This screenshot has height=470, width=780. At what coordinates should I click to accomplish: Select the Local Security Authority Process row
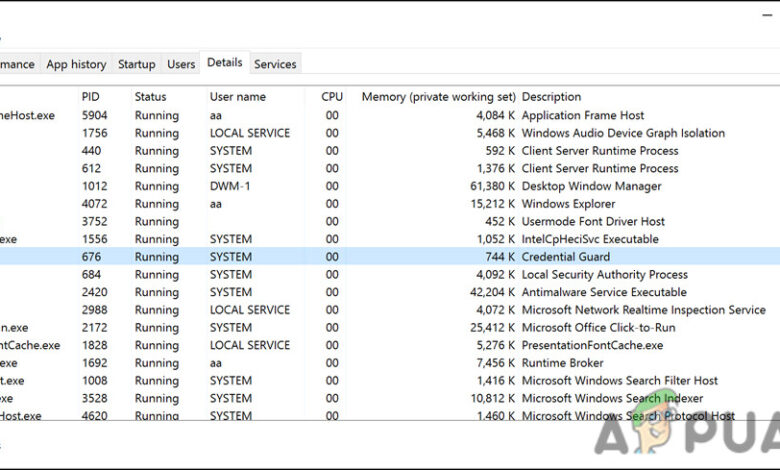[x=604, y=274]
